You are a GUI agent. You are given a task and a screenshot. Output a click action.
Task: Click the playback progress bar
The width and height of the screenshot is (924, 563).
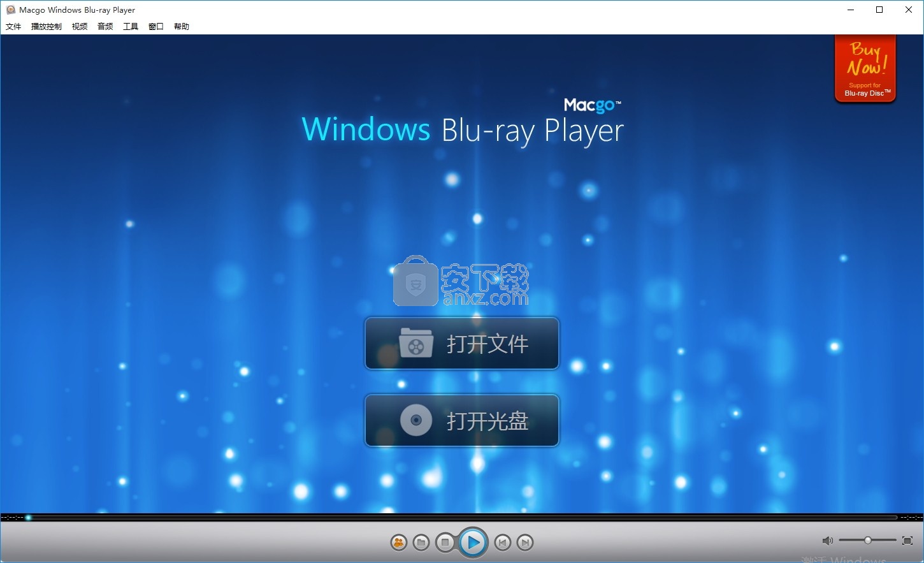pos(461,517)
